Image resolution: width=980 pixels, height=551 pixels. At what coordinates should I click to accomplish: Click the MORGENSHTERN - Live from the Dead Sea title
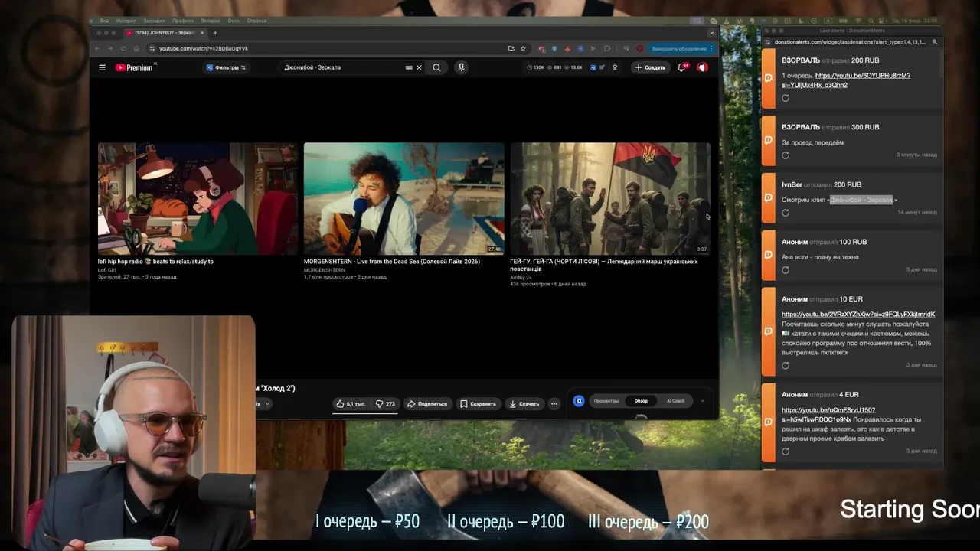392,262
